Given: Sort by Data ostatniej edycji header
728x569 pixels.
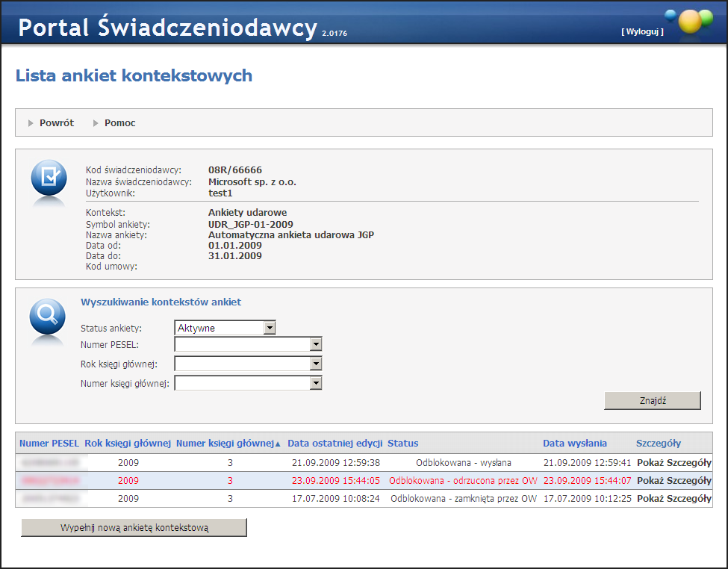Looking at the screenshot, I should pyautogui.click(x=335, y=443).
